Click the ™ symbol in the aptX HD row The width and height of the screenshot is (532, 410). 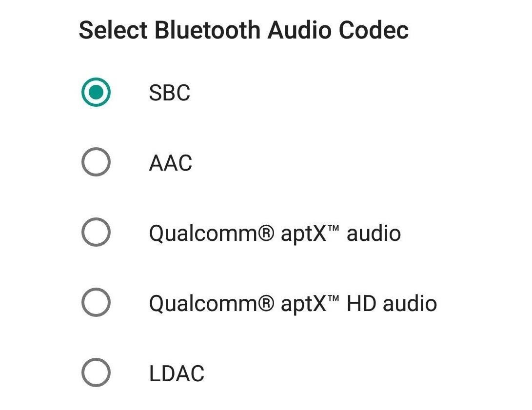334,299
